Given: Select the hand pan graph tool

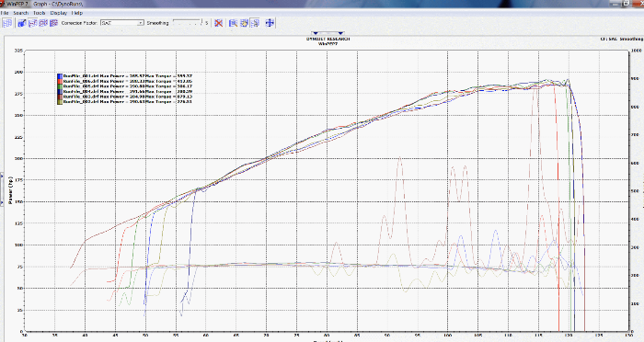Looking at the screenshot, I should click(244, 23).
